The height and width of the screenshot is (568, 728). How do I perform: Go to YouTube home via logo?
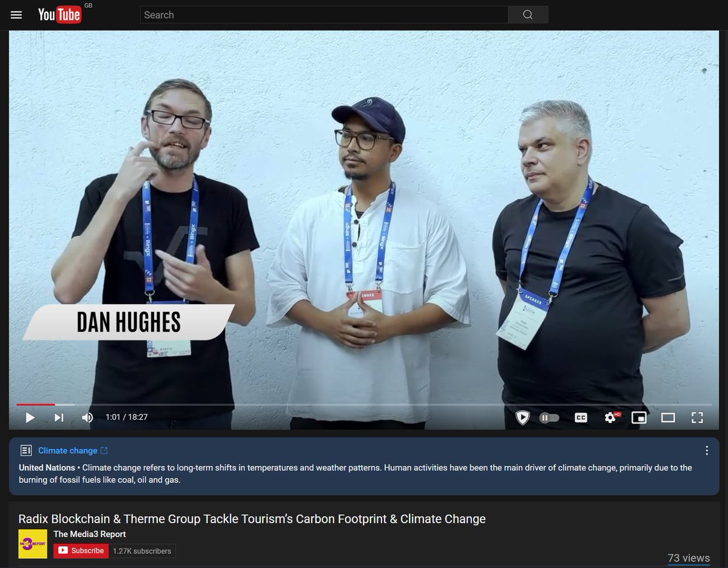click(59, 15)
